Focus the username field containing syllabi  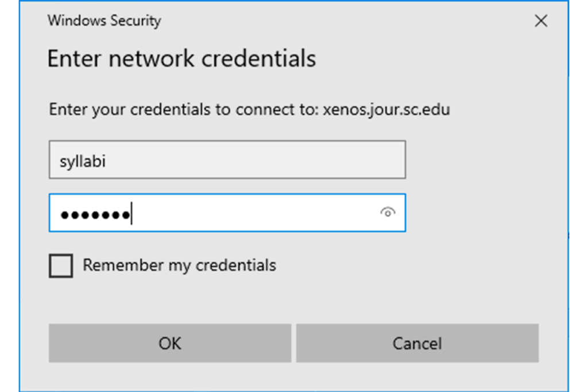pyautogui.click(x=227, y=160)
